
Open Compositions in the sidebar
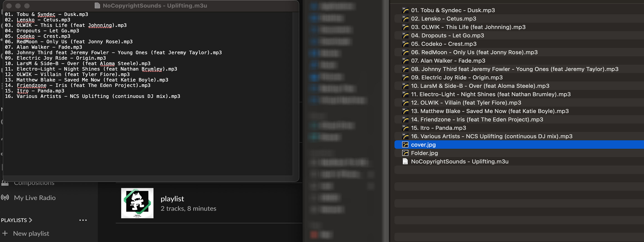click(34, 183)
